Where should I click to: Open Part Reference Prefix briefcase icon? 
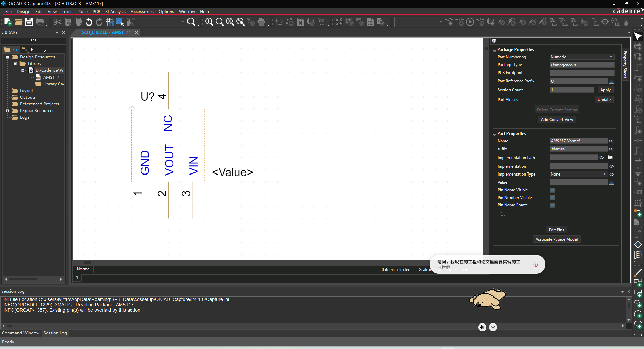click(x=611, y=81)
